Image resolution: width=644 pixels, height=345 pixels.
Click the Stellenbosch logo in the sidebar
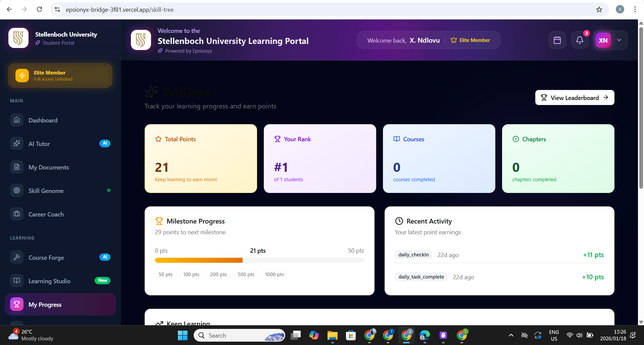pos(18,38)
